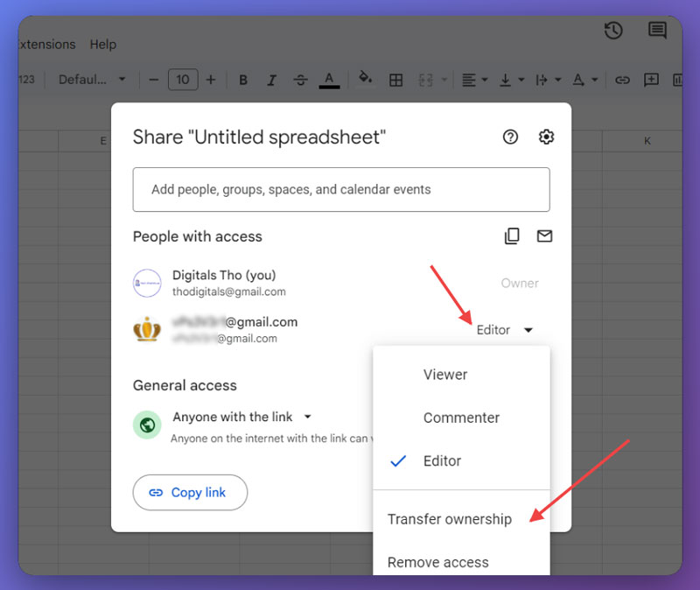The height and width of the screenshot is (590, 700).
Task: Open the Help menu
Action: [102, 44]
